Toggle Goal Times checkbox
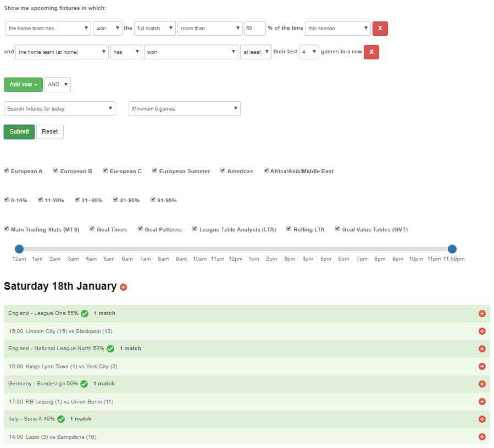 [92, 229]
